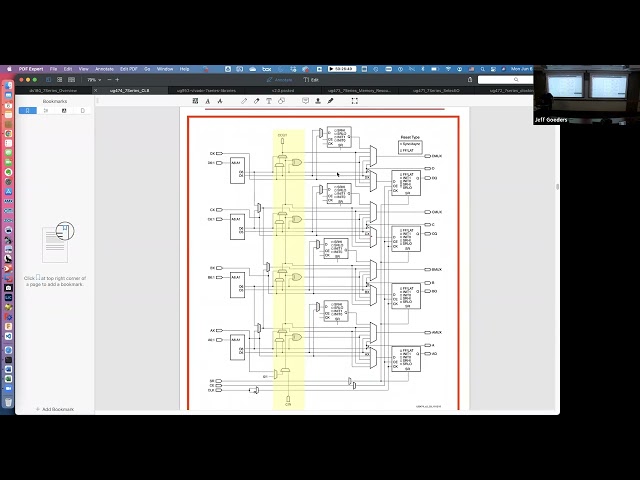Switch to the v2.0 posted tab

283,90
